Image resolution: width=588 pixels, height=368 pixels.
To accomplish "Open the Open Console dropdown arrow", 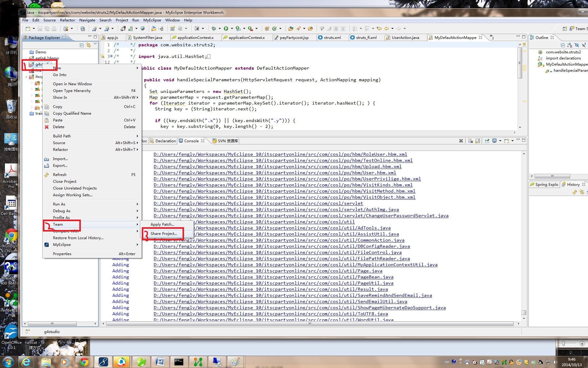I will [x=512, y=141].
